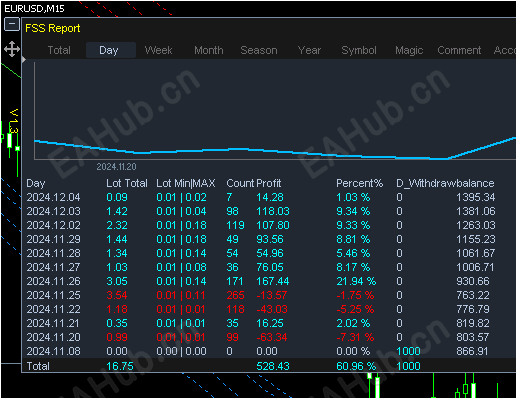Click the 2024.12.04 row date
This screenshot has height=398, width=516.
coord(53,197)
